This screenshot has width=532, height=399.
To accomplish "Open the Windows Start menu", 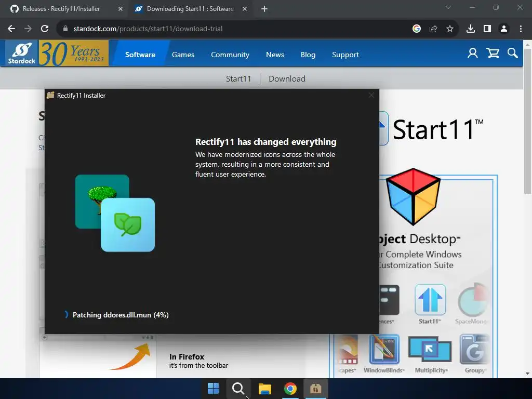I will pyautogui.click(x=214, y=389).
